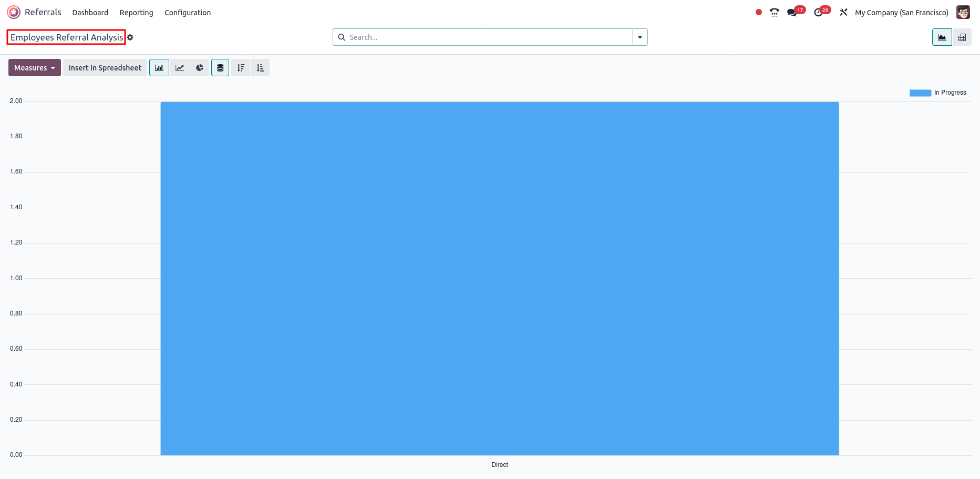
Task: Click the red recording status dot
Action: pyautogui.click(x=759, y=12)
